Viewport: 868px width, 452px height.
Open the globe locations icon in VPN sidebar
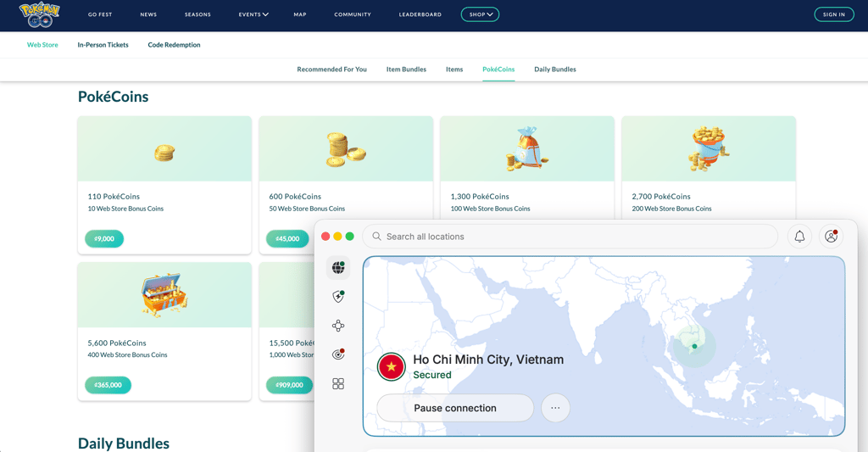(x=338, y=268)
